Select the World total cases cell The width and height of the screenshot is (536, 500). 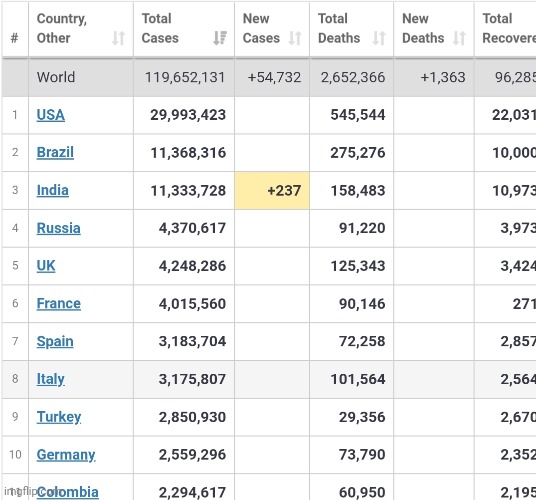click(184, 77)
